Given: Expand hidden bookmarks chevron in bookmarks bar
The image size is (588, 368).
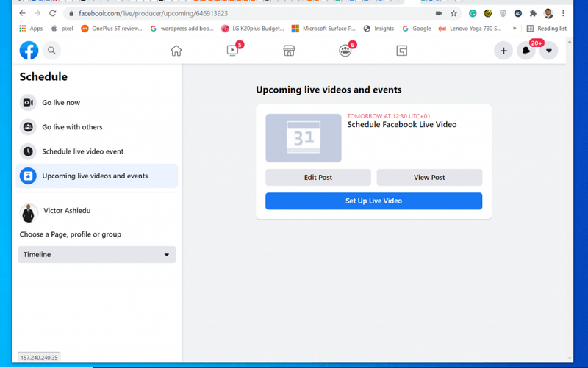Looking at the screenshot, I should pos(514,29).
